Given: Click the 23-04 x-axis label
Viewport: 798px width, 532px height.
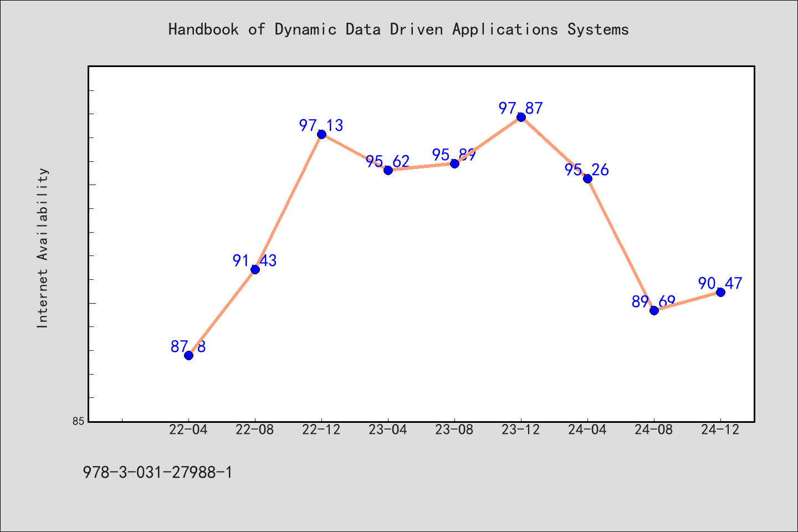Looking at the screenshot, I should [x=388, y=430].
